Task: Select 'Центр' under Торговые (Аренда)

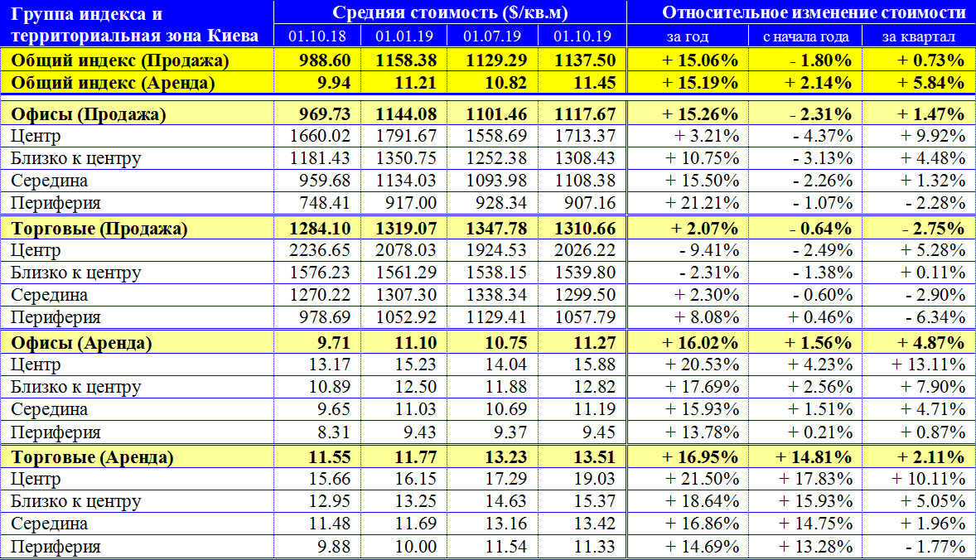Action: coord(36,479)
